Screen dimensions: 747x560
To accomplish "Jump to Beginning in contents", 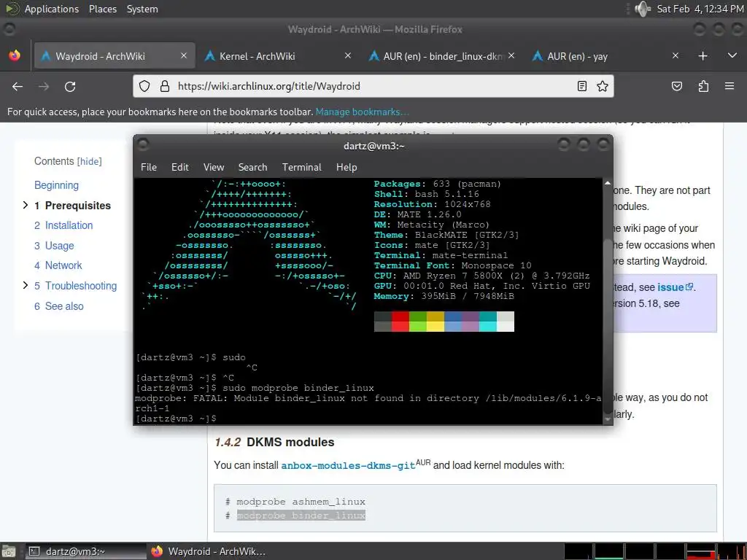I will click(56, 184).
